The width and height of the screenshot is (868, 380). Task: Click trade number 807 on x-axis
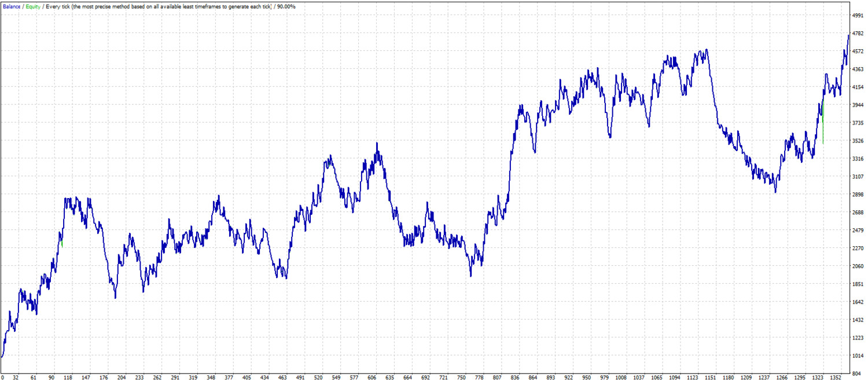click(x=496, y=377)
